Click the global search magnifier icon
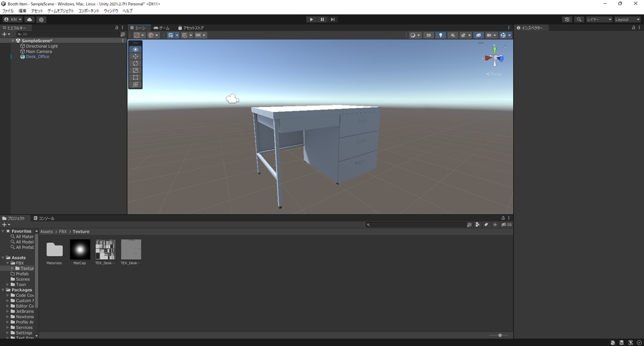 (579, 20)
